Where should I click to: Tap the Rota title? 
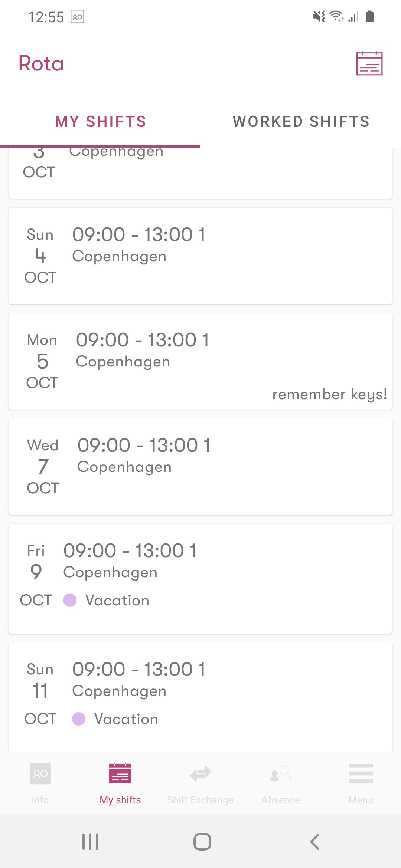tap(41, 63)
